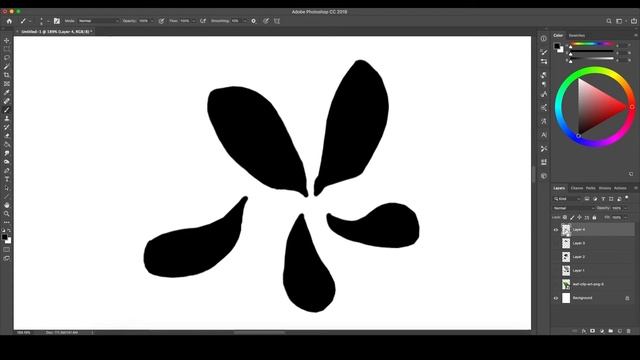Image resolution: width=640 pixels, height=360 pixels.
Task: Toggle lock position
Action: click(580, 218)
